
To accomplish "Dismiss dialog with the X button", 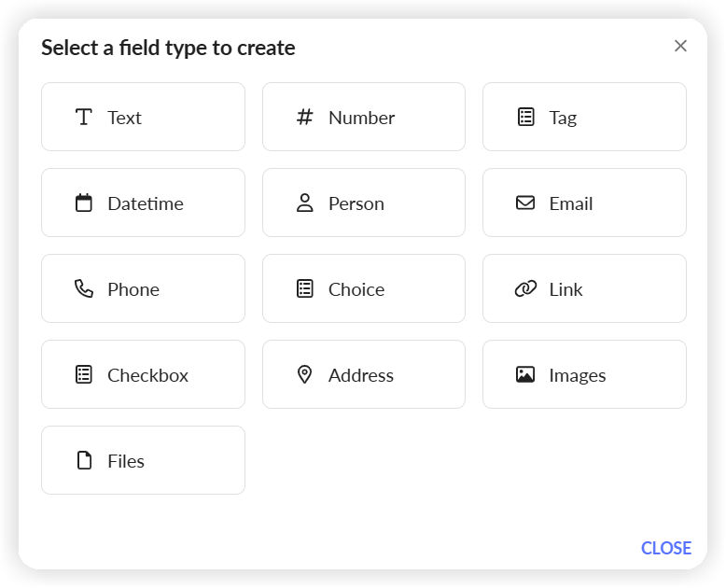I will click(x=680, y=46).
